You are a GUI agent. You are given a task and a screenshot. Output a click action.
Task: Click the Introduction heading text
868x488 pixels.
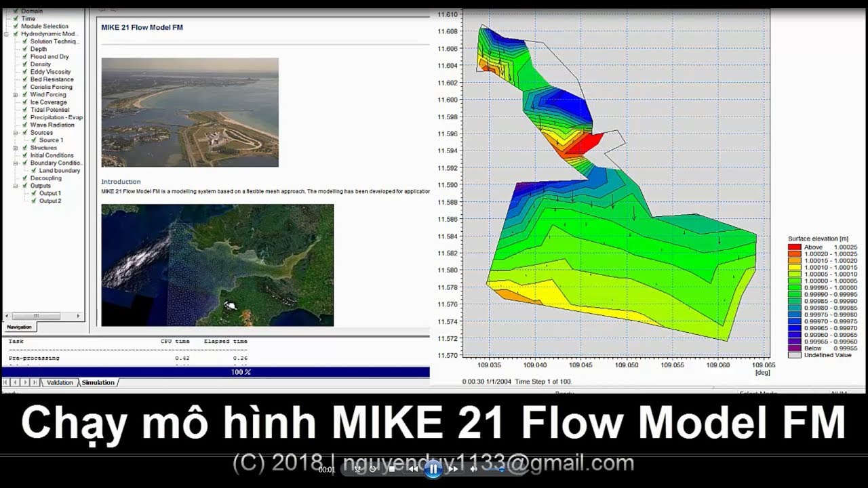[x=121, y=182]
